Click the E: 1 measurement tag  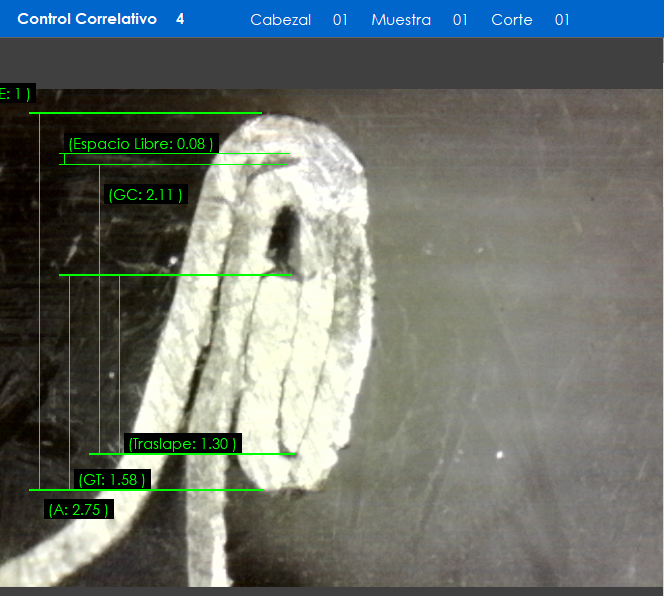pyautogui.click(x=16, y=94)
